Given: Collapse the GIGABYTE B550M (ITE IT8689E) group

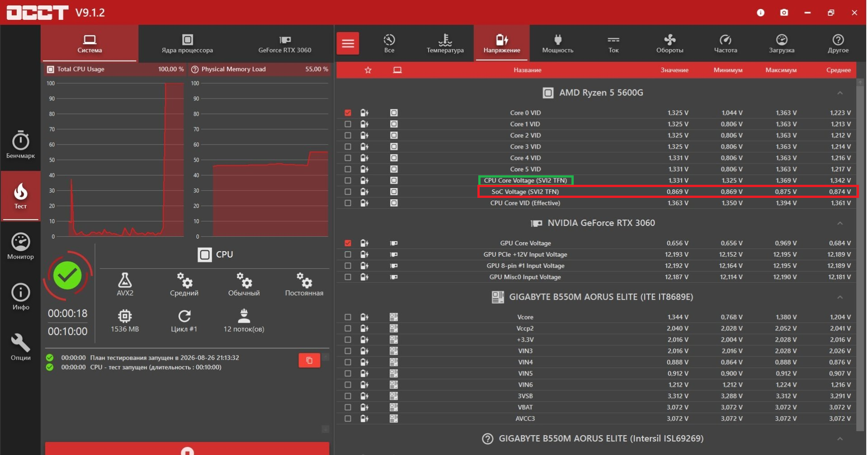Looking at the screenshot, I should point(840,297).
